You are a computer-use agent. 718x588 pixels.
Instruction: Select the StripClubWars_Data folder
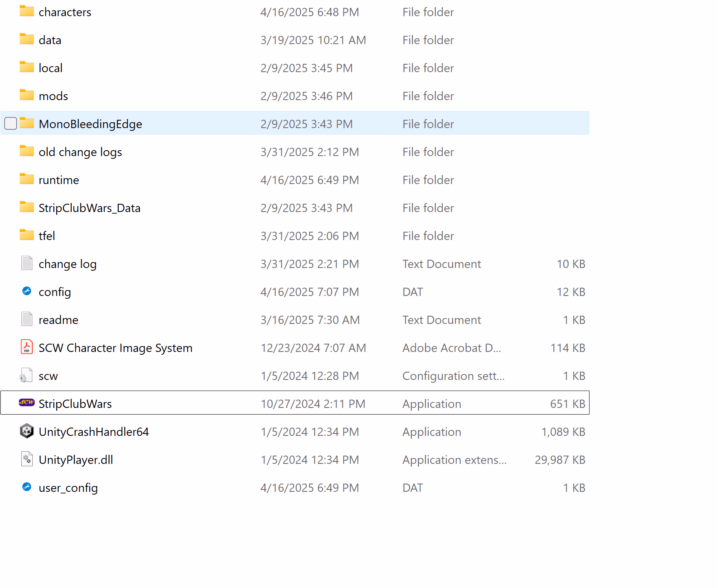(89, 208)
